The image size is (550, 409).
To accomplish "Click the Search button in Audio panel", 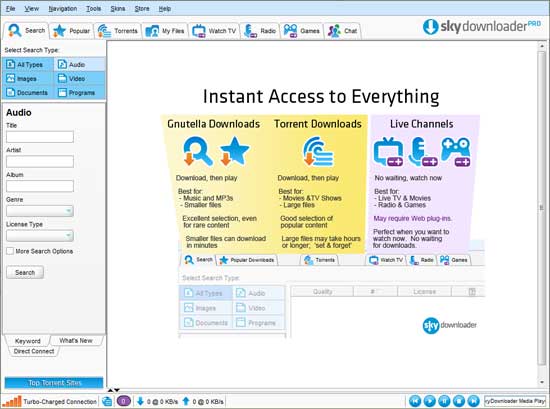I will [x=25, y=272].
